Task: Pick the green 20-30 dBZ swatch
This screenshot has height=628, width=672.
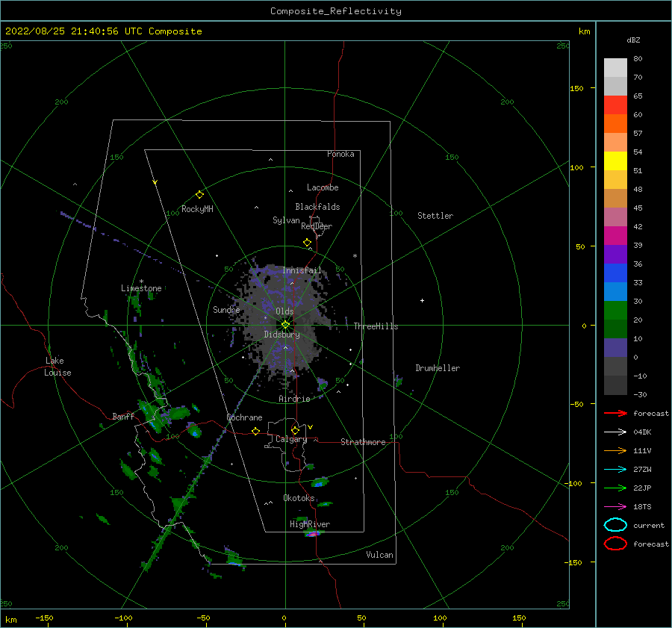Action: click(x=615, y=311)
